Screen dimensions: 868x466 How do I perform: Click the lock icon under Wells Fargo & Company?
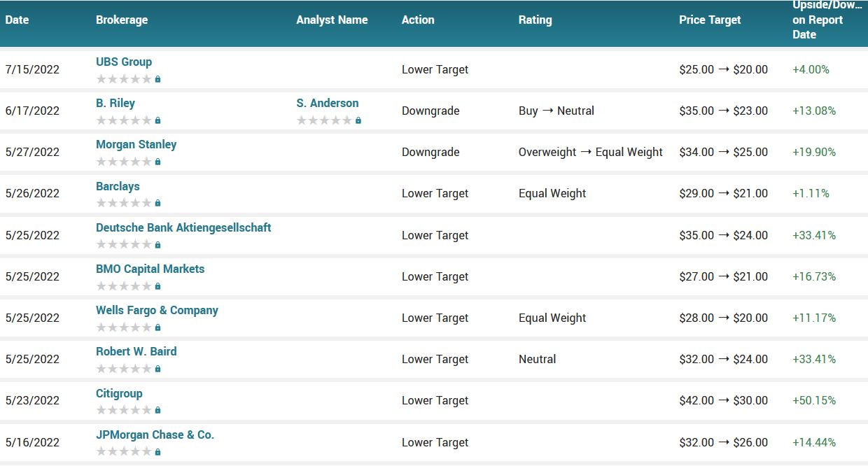click(157, 327)
